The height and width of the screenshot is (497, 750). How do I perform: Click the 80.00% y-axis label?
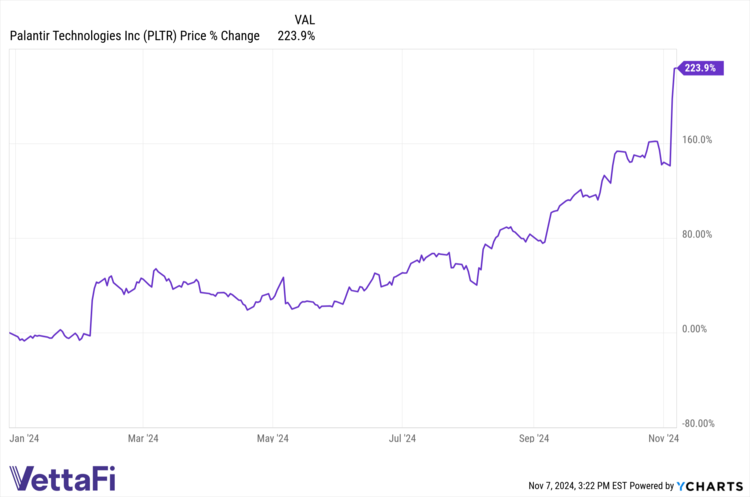696,234
